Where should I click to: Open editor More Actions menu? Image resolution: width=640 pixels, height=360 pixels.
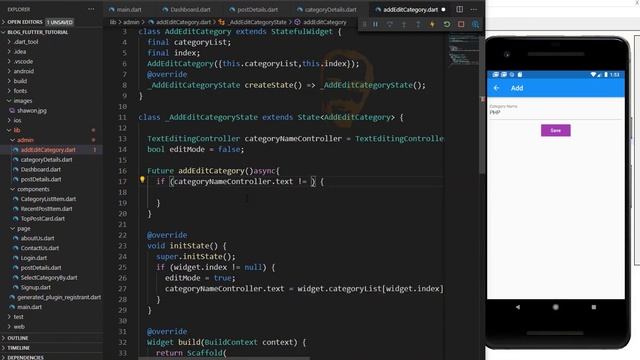(473, 9)
